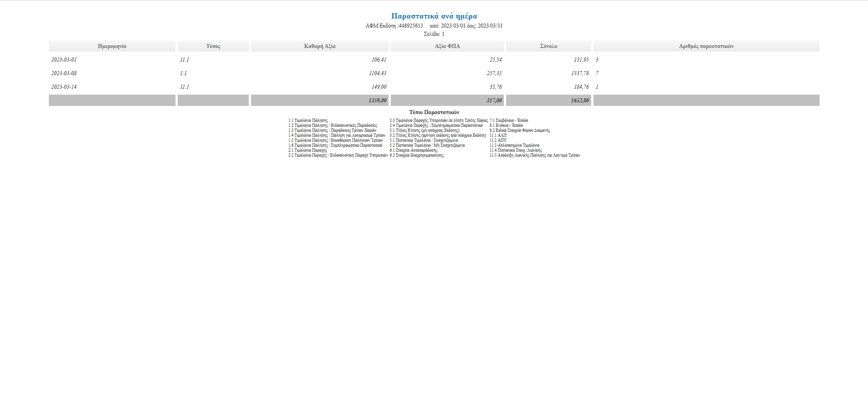Click the Τύποι Παραστατικών legend heading

[434, 112]
